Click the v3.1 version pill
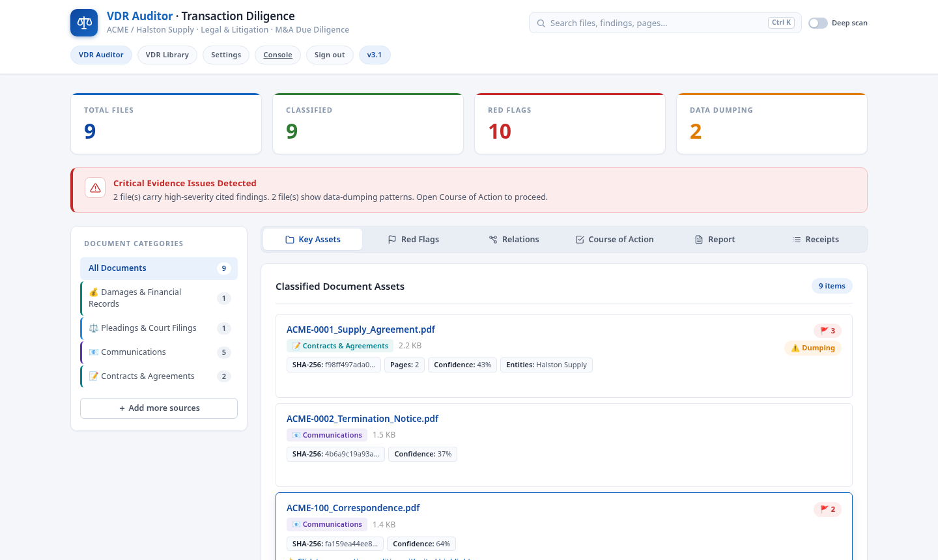938x560 pixels. click(375, 55)
